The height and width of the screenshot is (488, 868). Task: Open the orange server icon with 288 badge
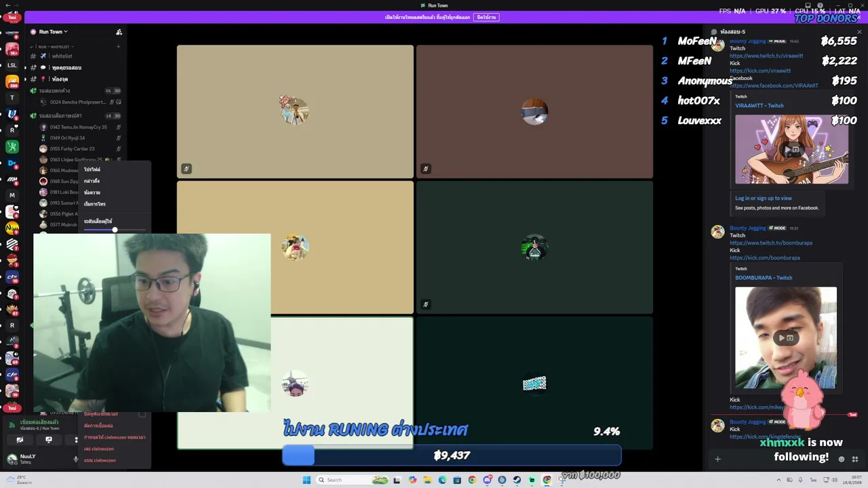[12, 81]
